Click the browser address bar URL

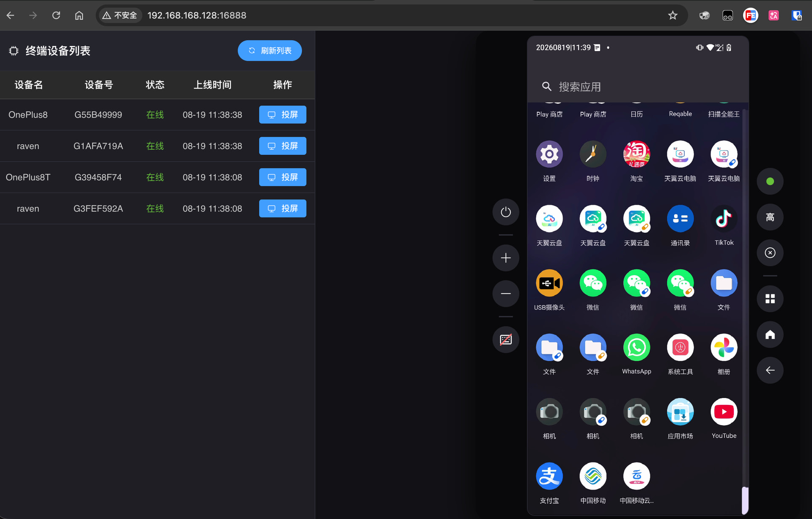[x=197, y=16]
